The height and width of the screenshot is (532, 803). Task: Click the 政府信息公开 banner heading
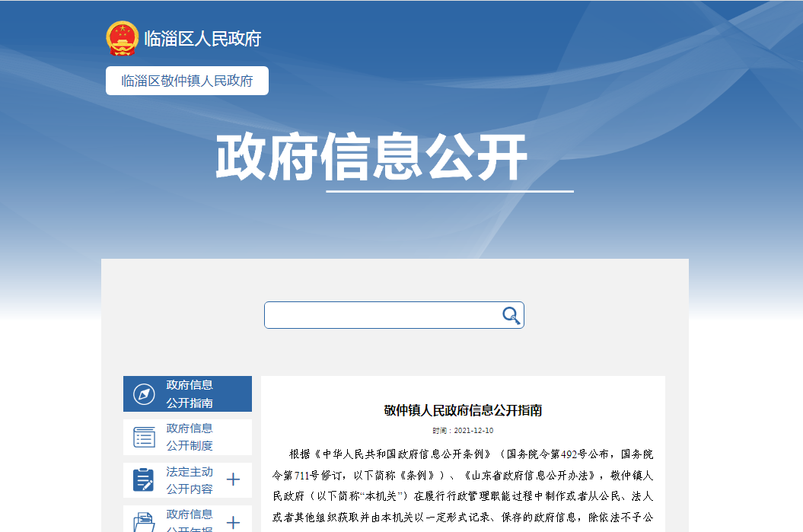[x=371, y=158]
